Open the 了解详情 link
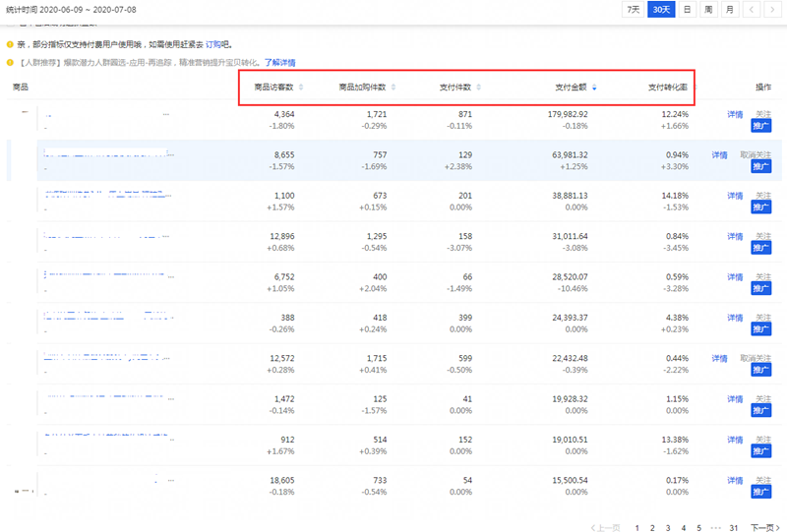Image resolution: width=787 pixels, height=532 pixels. 280,63
